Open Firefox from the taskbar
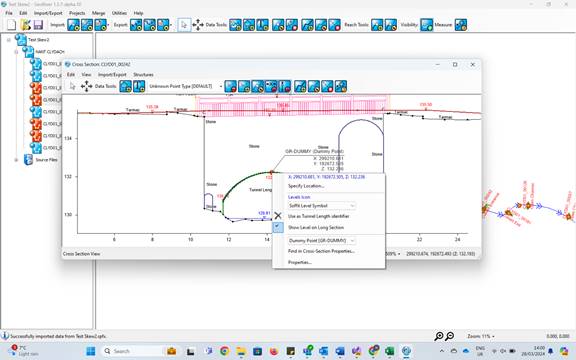 click(274, 351)
